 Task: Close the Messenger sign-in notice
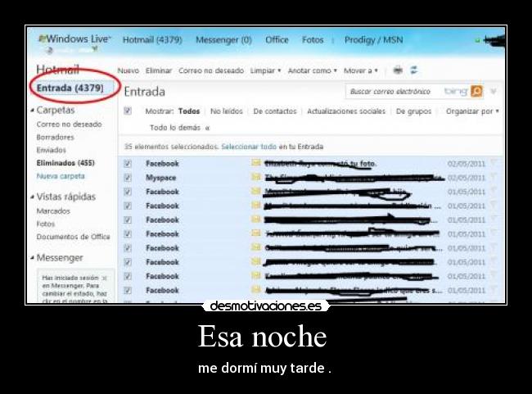tap(105, 279)
